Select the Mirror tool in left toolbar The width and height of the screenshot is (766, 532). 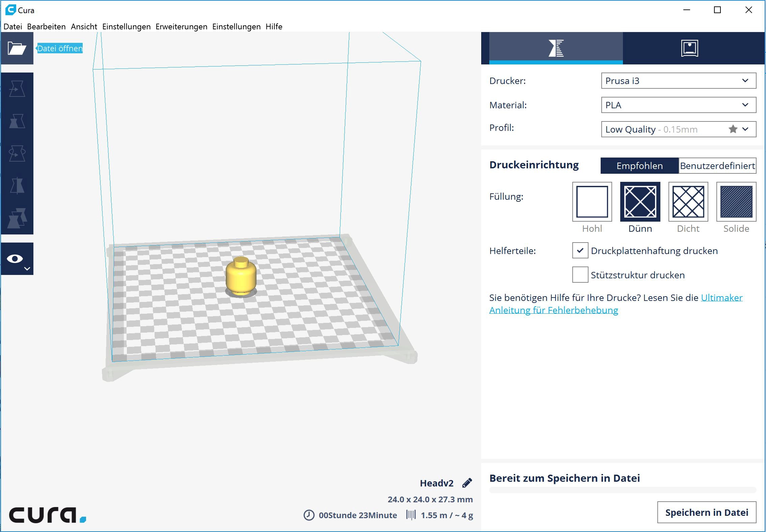point(17,186)
